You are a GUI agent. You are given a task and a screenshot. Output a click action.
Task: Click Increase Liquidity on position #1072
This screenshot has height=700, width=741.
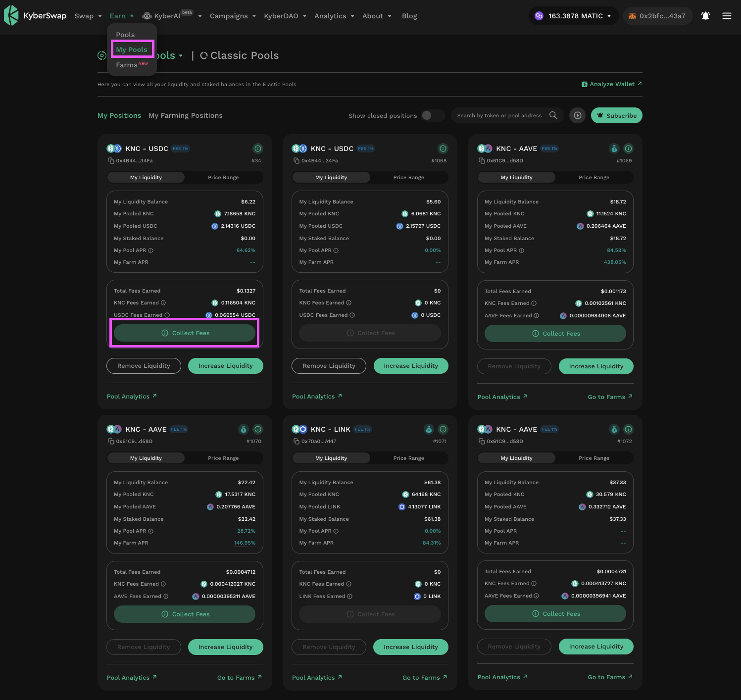click(596, 647)
